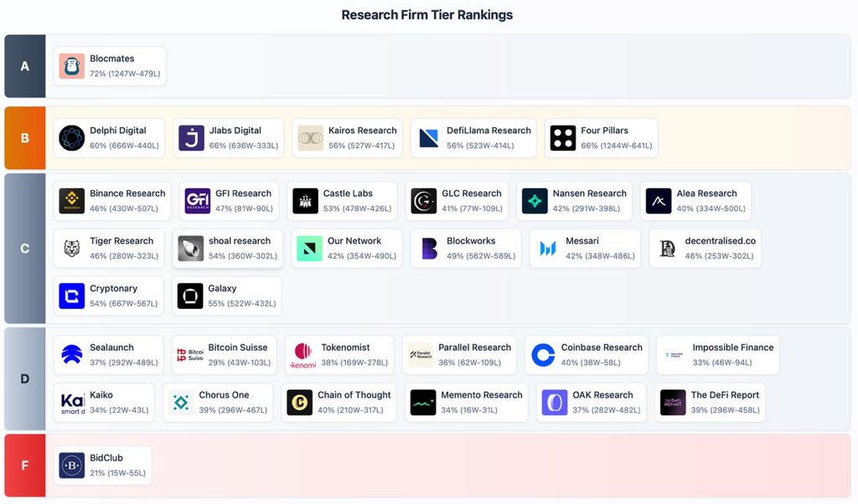858x504 pixels.
Task: Select the B tier label
Action: coord(24,138)
